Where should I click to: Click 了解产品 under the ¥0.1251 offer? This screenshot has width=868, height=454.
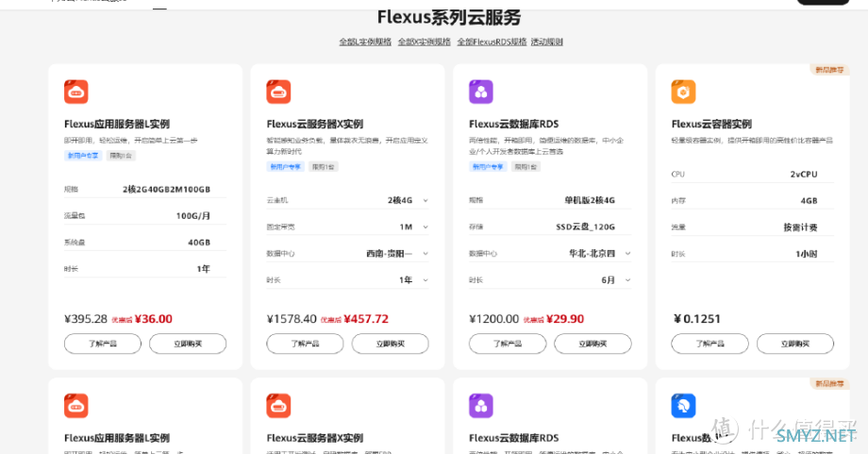pos(709,344)
